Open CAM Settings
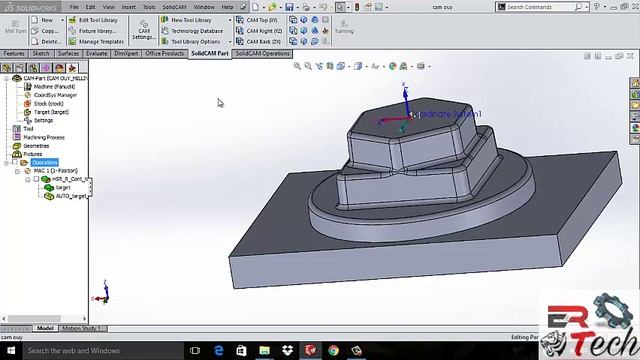 click(144, 30)
